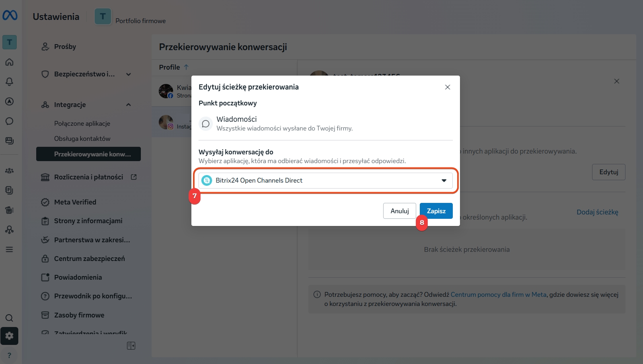Open Centrum pomocy dla firm w Meta link
This screenshot has height=364, width=643.
(498, 294)
